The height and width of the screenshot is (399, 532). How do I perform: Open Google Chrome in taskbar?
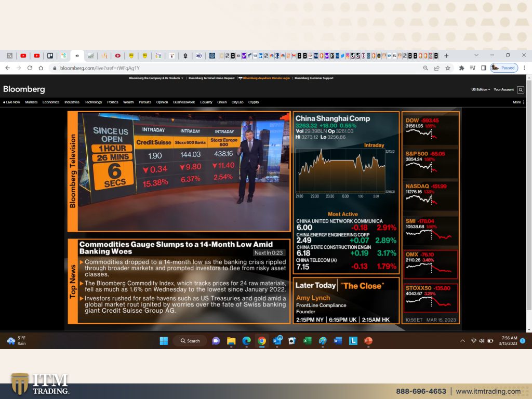[262, 341]
